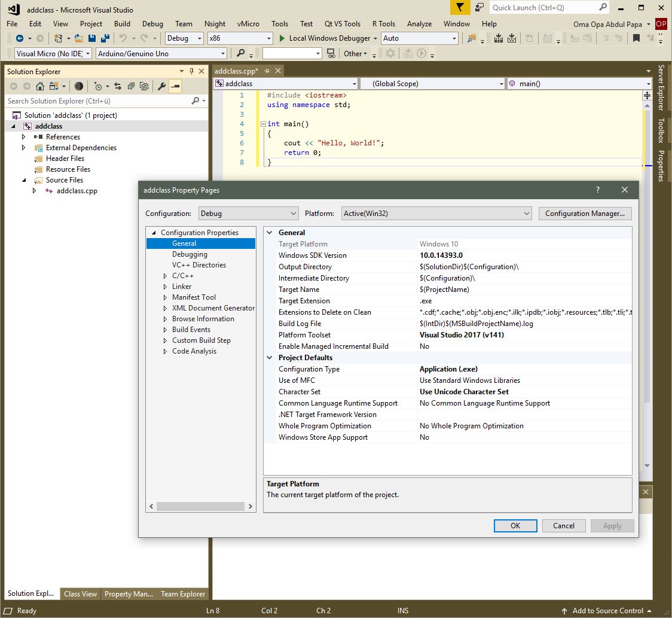Expand the References tree node
Screen dimensions: 672x618
[23, 137]
